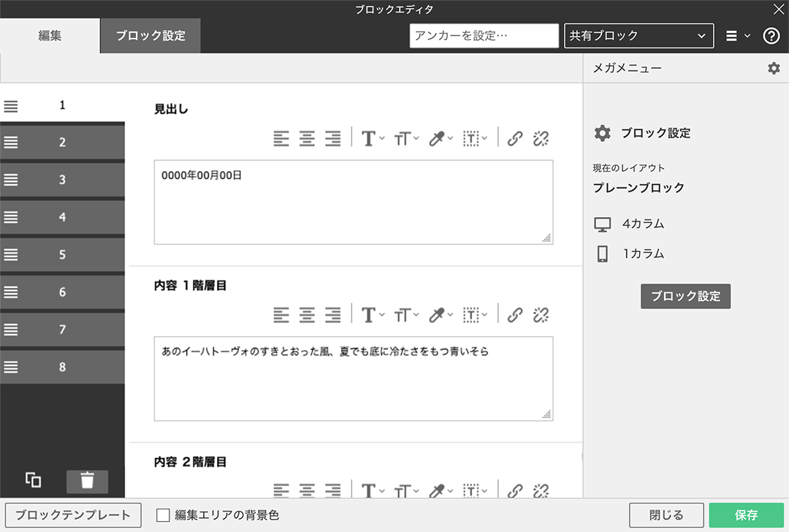The image size is (789, 532).
Task: Open the text color eyedropper tool
Action: (438, 138)
